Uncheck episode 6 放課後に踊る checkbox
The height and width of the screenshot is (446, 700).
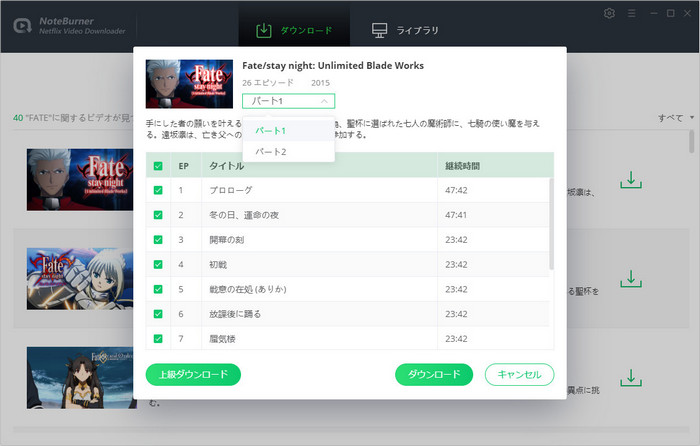coord(158,314)
